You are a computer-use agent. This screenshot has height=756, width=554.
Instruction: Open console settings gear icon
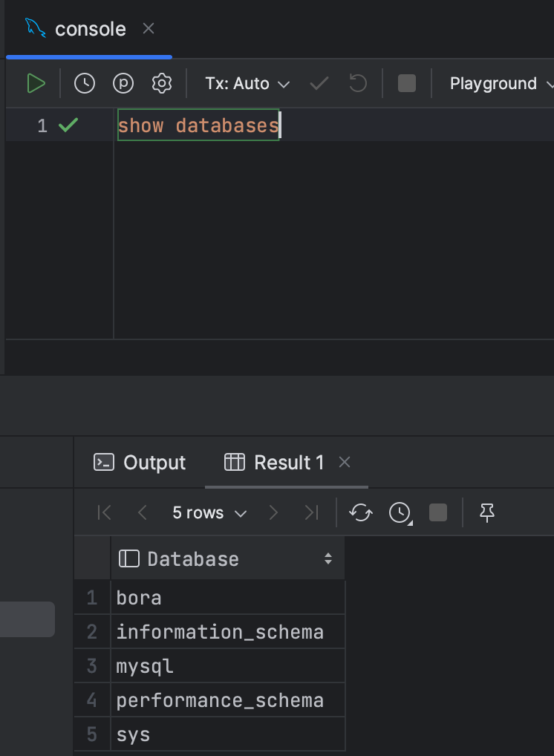pos(161,83)
